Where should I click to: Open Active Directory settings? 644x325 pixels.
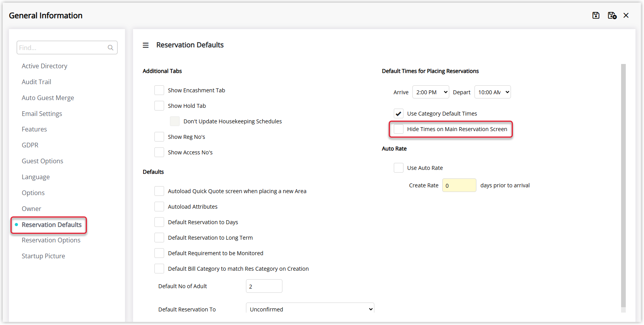tap(44, 66)
